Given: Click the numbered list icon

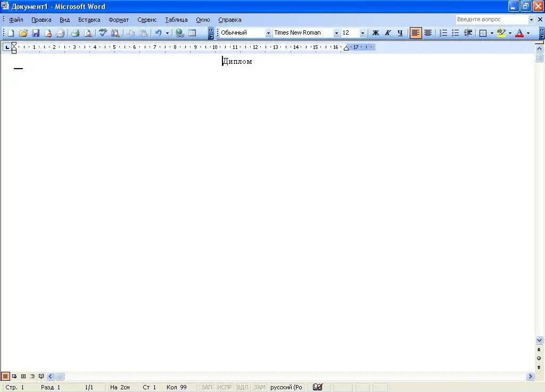Looking at the screenshot, I should 443,33.
